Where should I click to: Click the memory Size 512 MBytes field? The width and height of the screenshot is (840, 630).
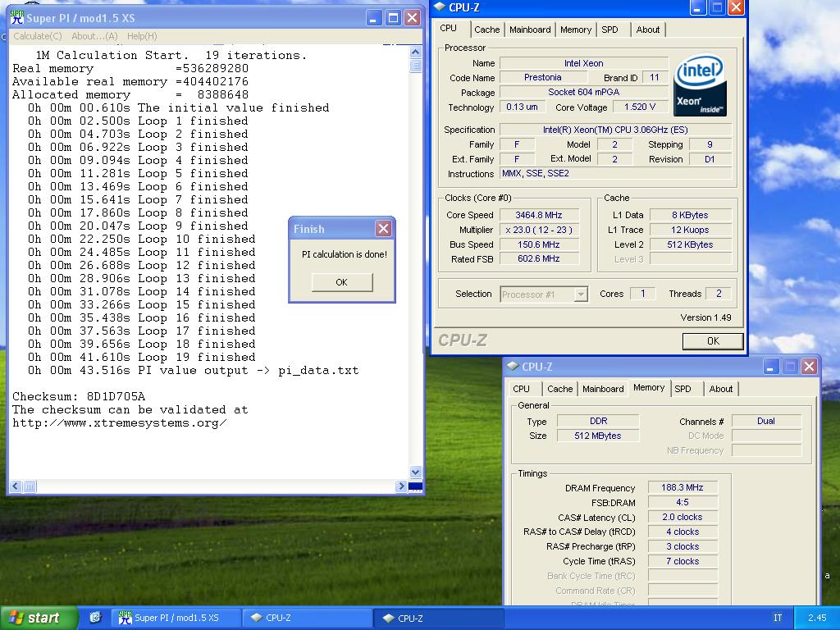tap(598, 436)
